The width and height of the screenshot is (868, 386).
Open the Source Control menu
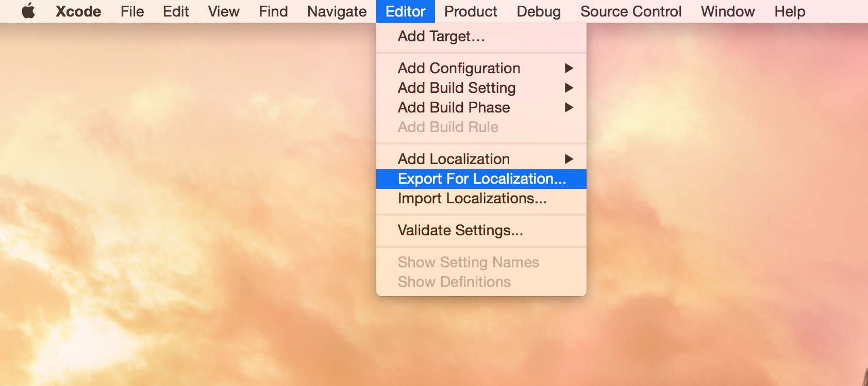click(x=631, y=11)
